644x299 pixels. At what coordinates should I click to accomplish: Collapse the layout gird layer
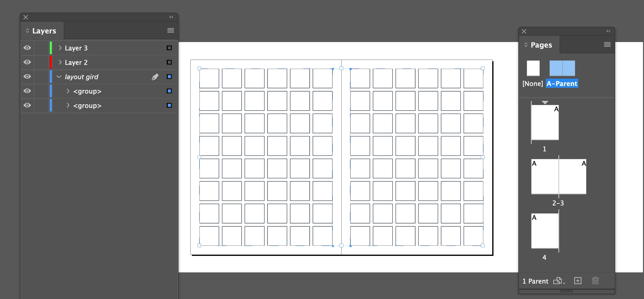pos(59,77)
